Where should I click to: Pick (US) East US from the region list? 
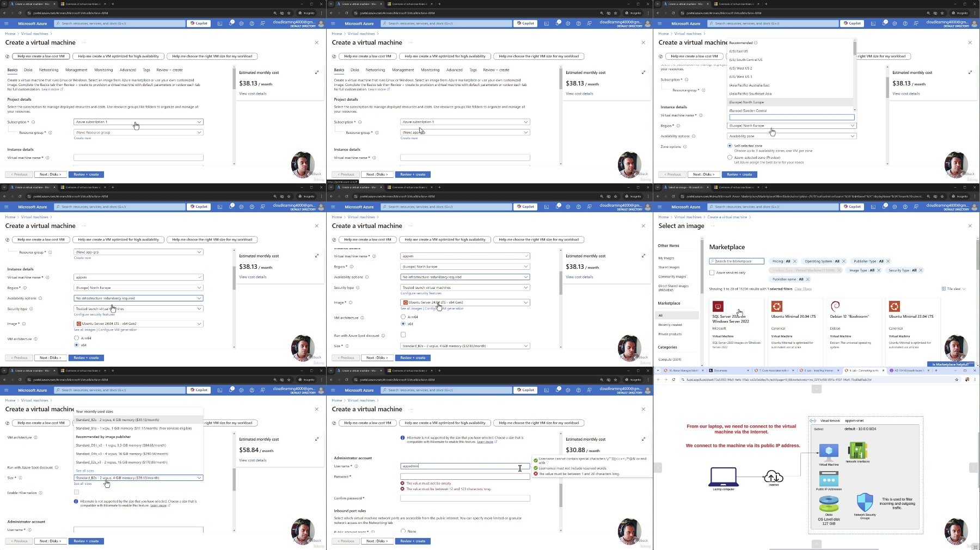pyautogui.click(x=790, y=51)
